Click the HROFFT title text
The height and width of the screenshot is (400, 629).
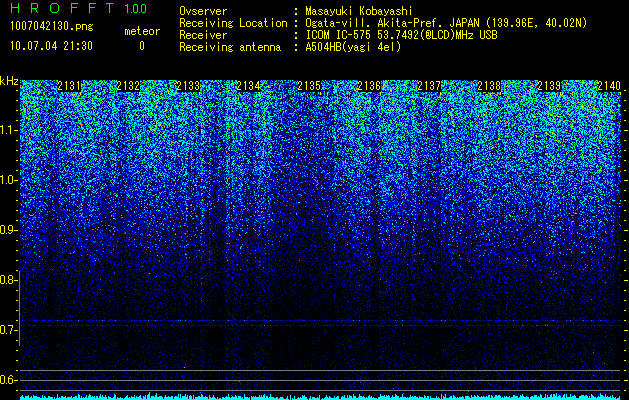[x=62, y=8]
